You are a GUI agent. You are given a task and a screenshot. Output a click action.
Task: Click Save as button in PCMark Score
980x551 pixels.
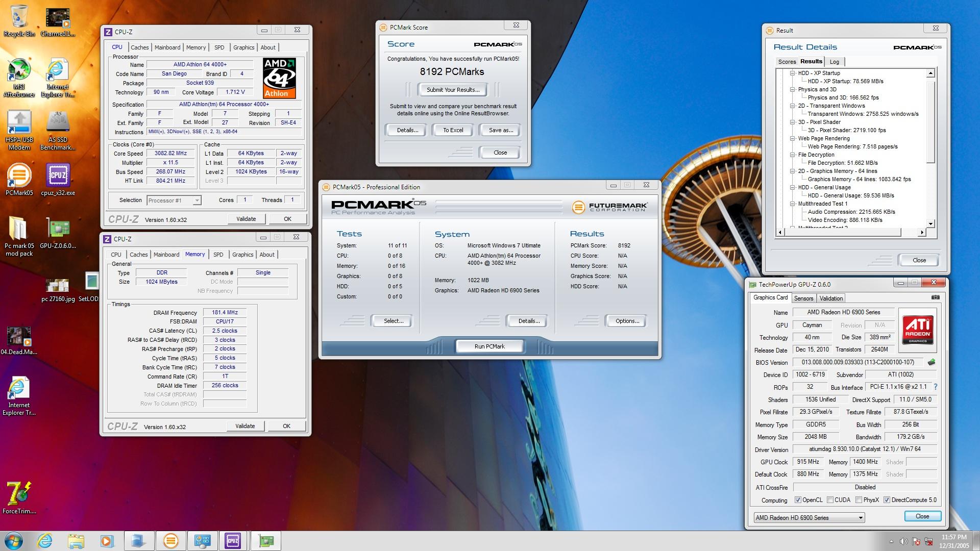[x=500, y=130]
